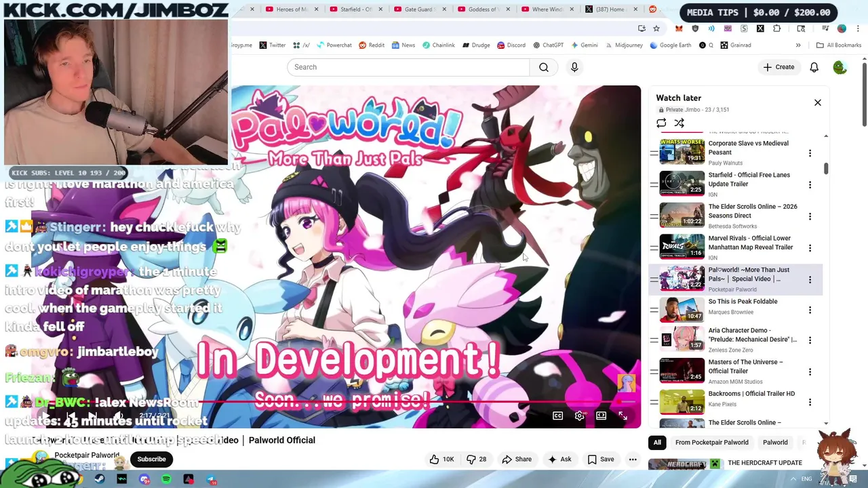
Task: Play So This is Peak Foldable thumbnail
Action: (x=682, y=309)
